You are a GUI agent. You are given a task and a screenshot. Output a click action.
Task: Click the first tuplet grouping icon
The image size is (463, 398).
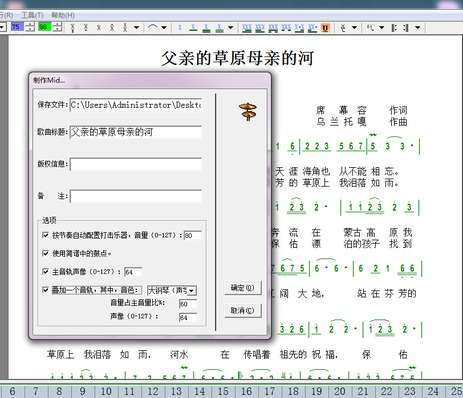(x=247, y=28)
